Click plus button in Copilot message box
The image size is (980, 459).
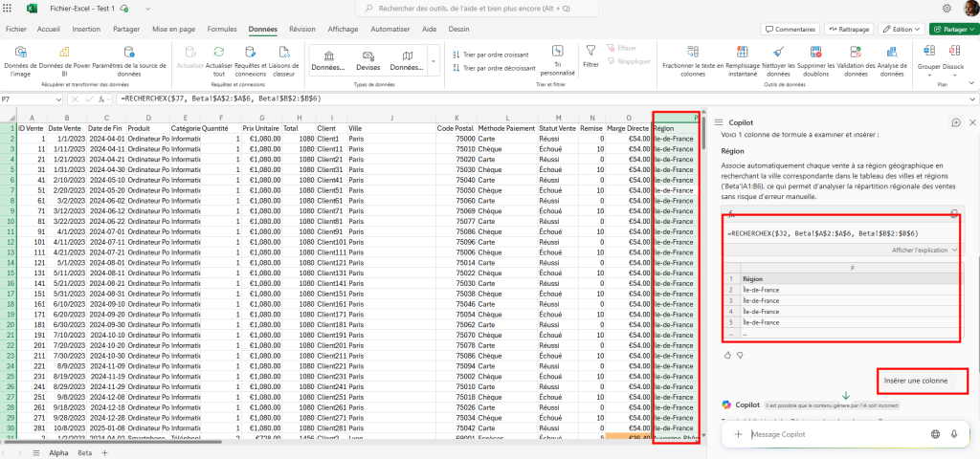pos(738,434)
